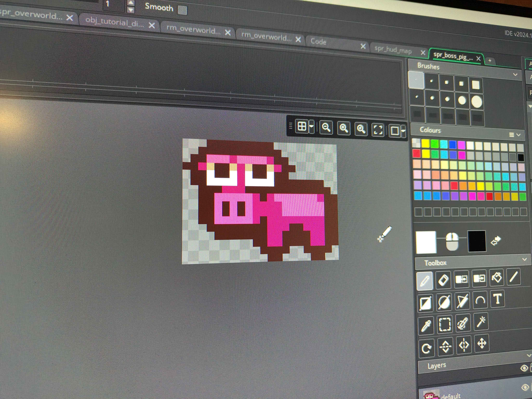Add a new workspace tab with plus
The width and height of the screenshot is (532, 399).
[x=490, y=61]
